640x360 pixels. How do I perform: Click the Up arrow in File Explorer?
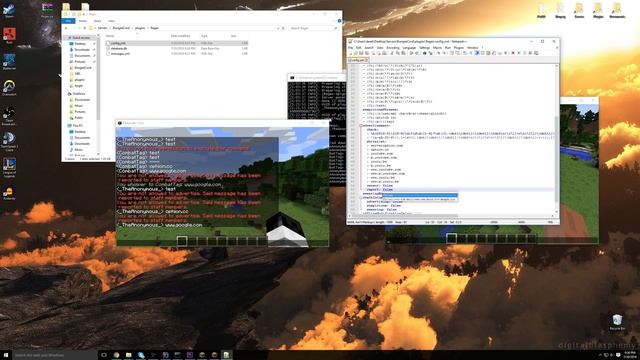[x=85, y=28]
